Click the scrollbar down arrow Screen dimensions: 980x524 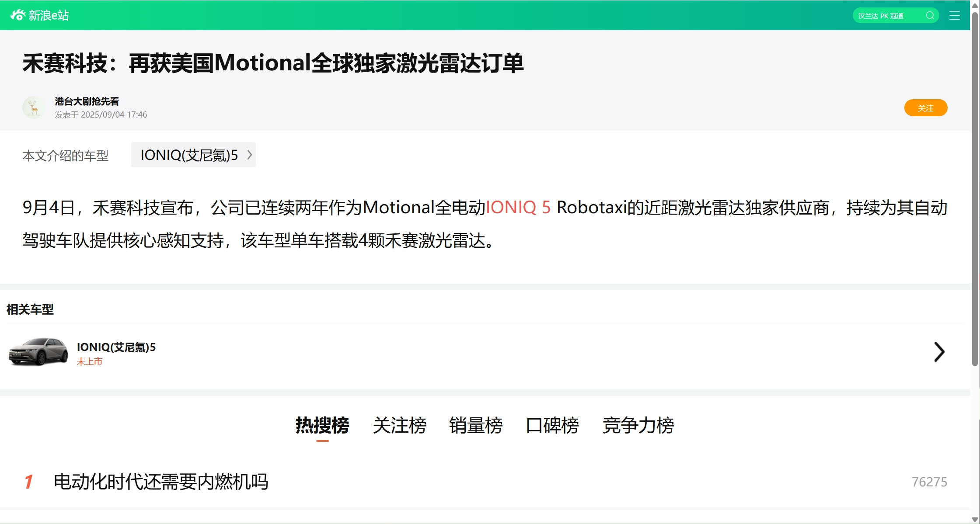tap(975, 519)
